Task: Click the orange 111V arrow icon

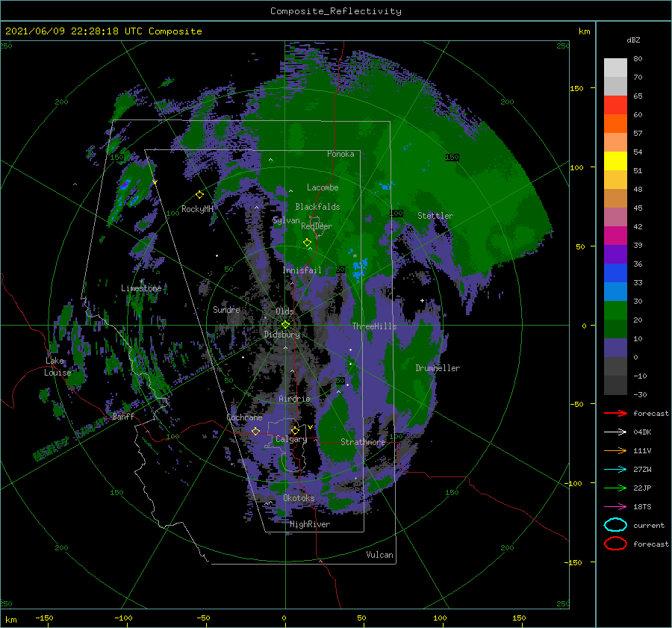Action: click(615, 450)
